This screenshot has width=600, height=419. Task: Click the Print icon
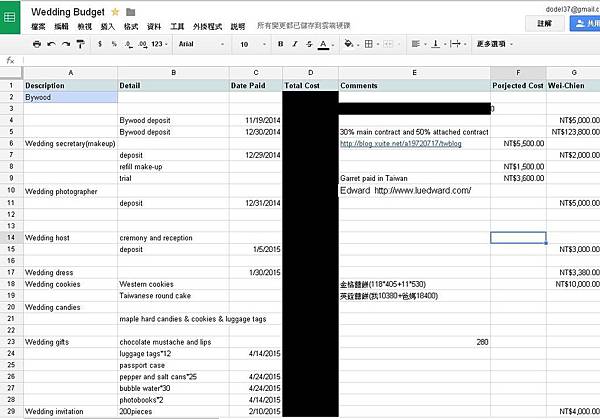(37, 44)
